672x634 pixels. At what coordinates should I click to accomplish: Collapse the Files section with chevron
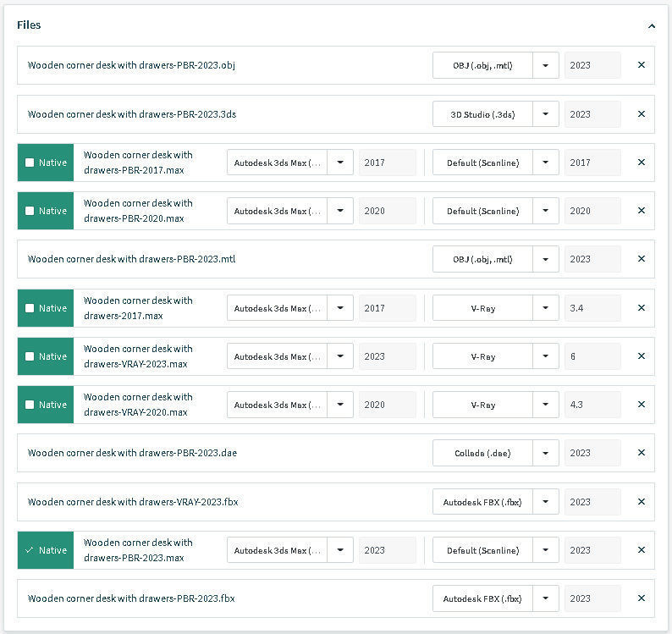[x=651, y=26]
